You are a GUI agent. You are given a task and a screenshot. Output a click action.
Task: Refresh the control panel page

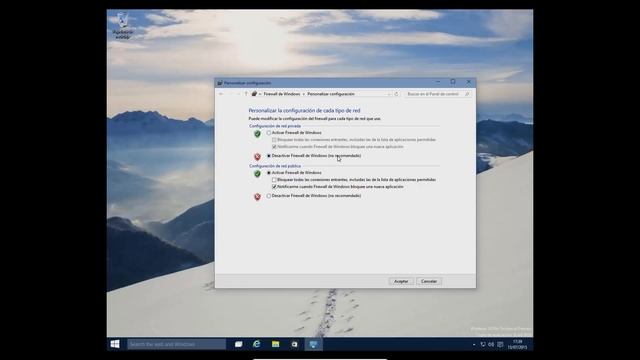[396, 94]
